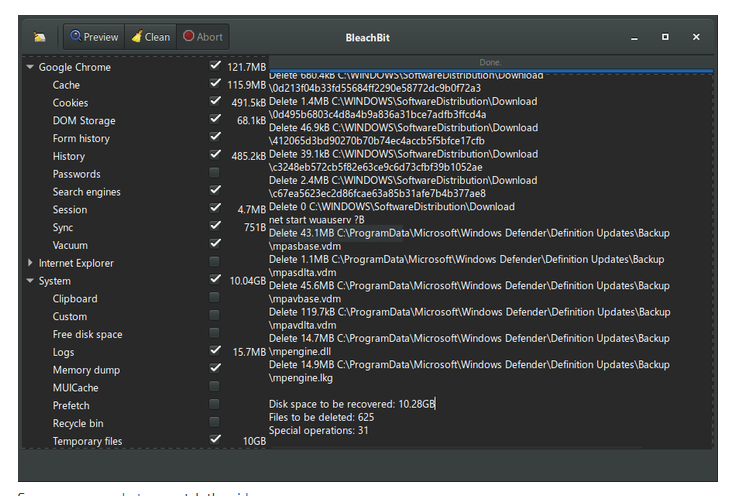The width and height of the screenshot is (734, 496).
Task: Toggle the History checkbox
Action: tap(215, 154)
